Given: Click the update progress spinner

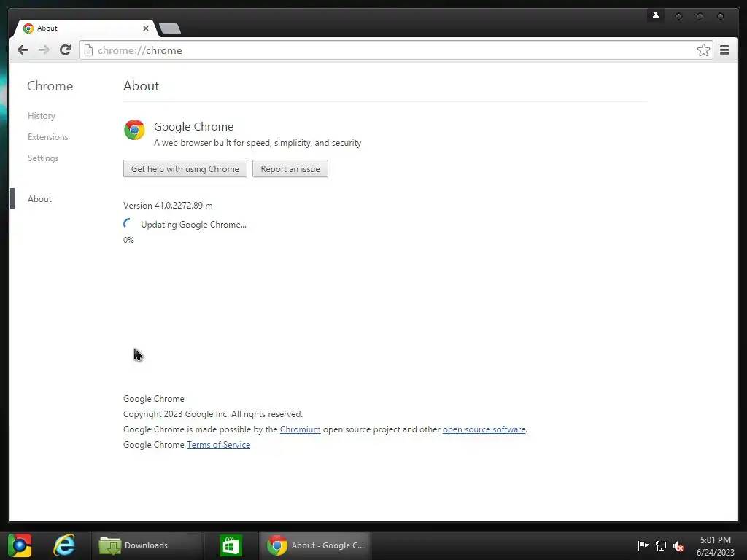Looking at the screenshot, I should point(128,223).
